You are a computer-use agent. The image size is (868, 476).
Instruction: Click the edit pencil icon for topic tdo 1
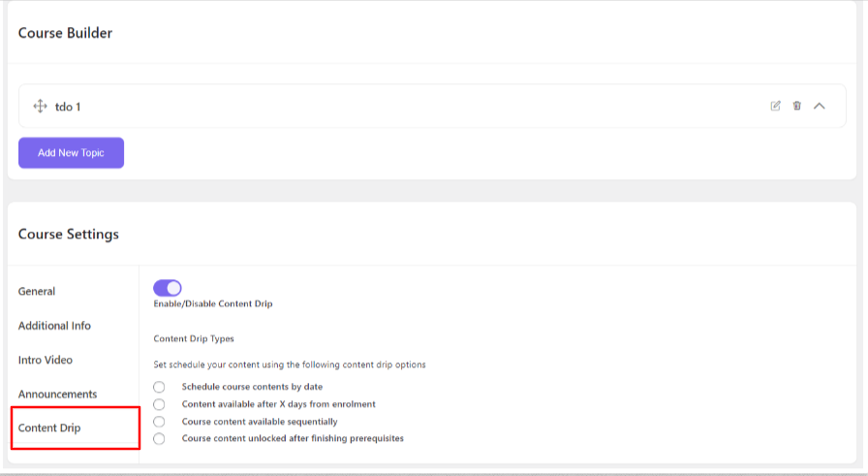(x=775, y=106)
